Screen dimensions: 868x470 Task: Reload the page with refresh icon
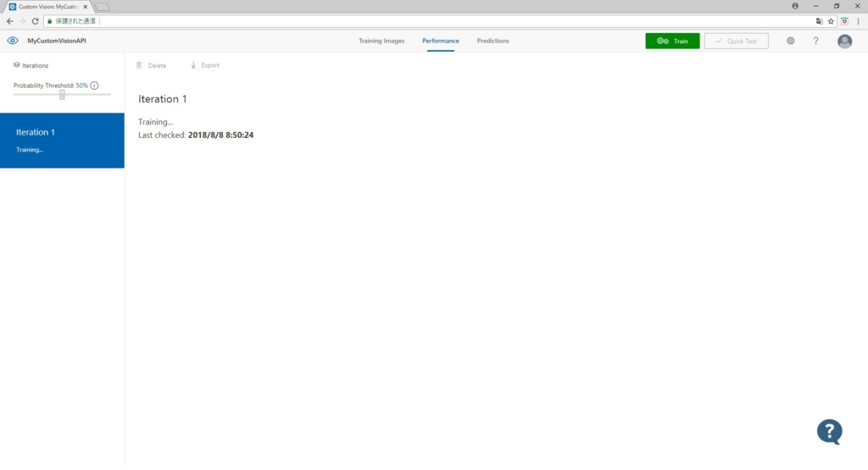click(35, 21)
